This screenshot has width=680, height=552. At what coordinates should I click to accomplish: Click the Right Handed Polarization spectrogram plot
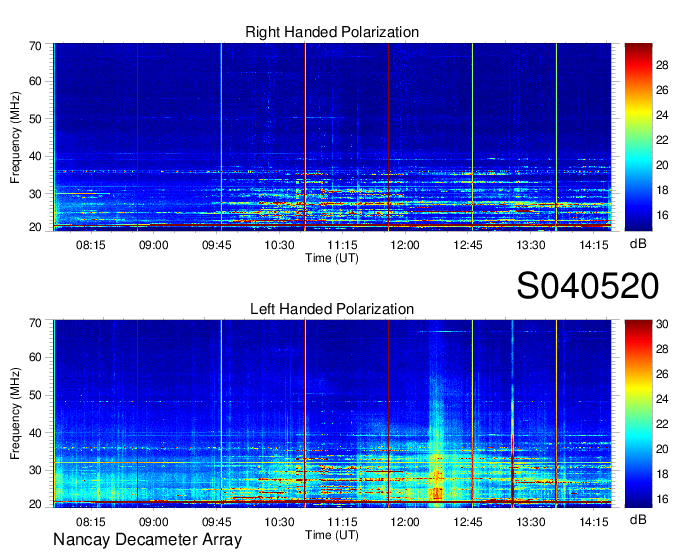(x=332, y=137)
